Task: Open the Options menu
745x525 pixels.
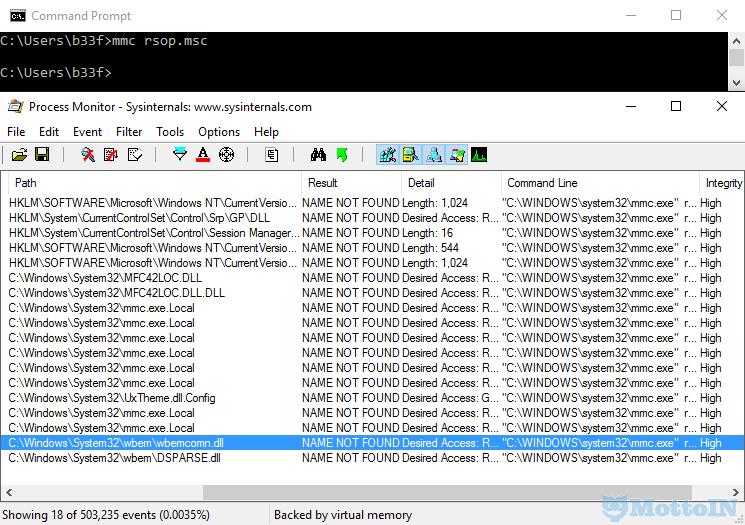Action: click(219, 132)
